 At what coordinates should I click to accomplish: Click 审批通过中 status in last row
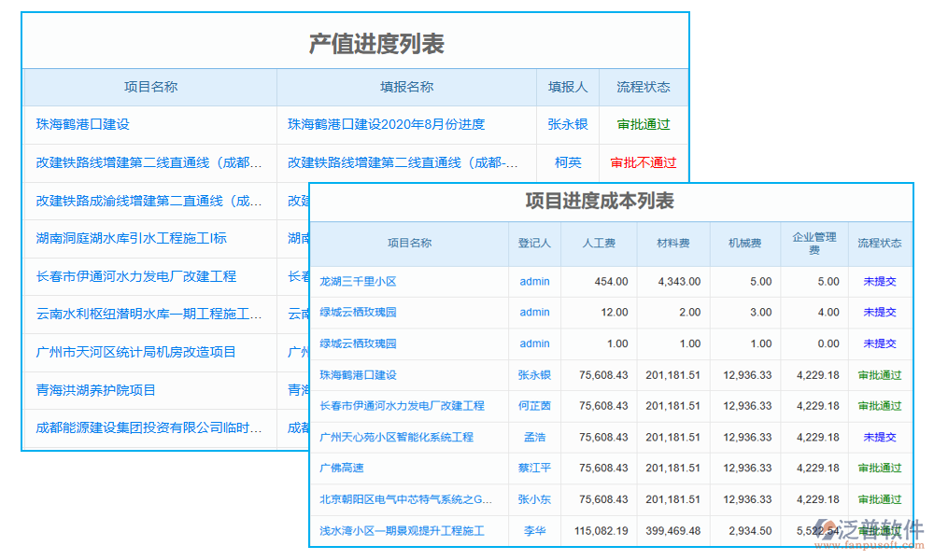879,530
